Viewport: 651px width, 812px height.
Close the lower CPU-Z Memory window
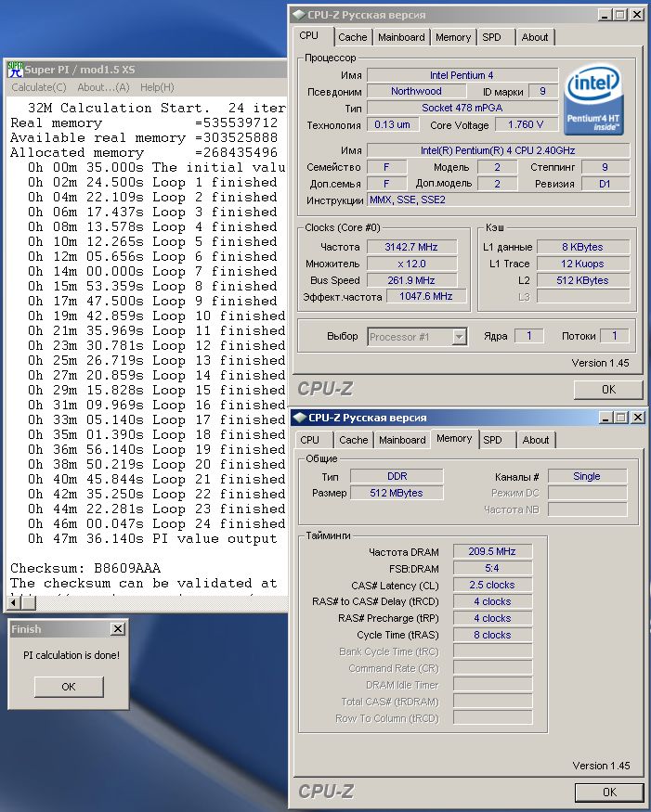coord(637,417)
